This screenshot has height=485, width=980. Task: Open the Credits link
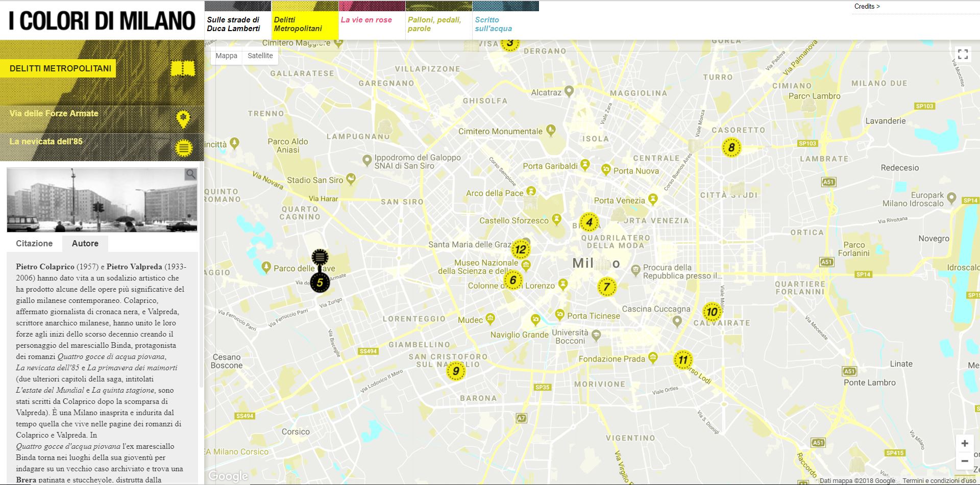coord(867,7)
